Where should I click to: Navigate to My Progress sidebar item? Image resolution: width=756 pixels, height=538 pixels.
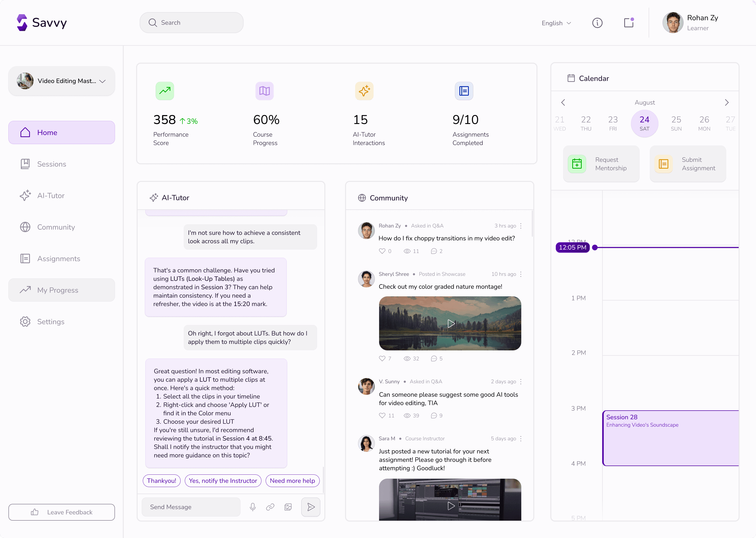pos(57,290)
